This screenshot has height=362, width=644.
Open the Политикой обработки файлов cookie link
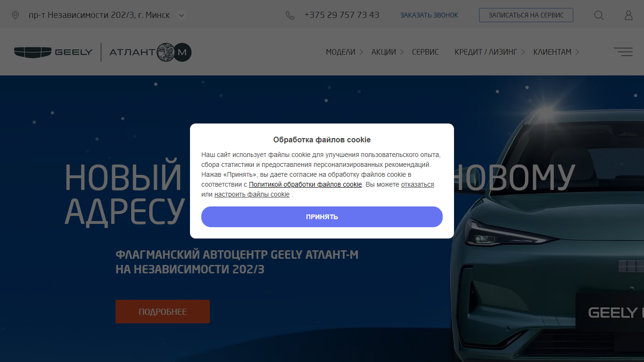click(305, 184)
